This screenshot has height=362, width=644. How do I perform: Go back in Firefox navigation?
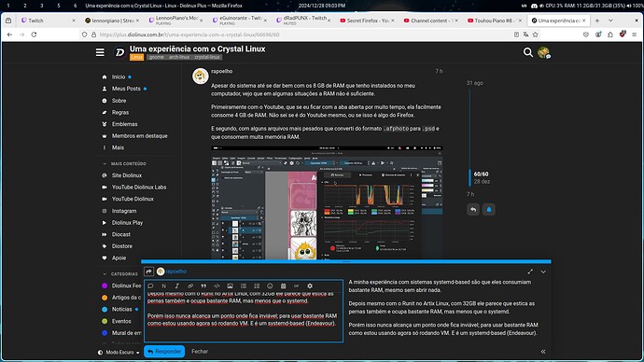(10, 35)
